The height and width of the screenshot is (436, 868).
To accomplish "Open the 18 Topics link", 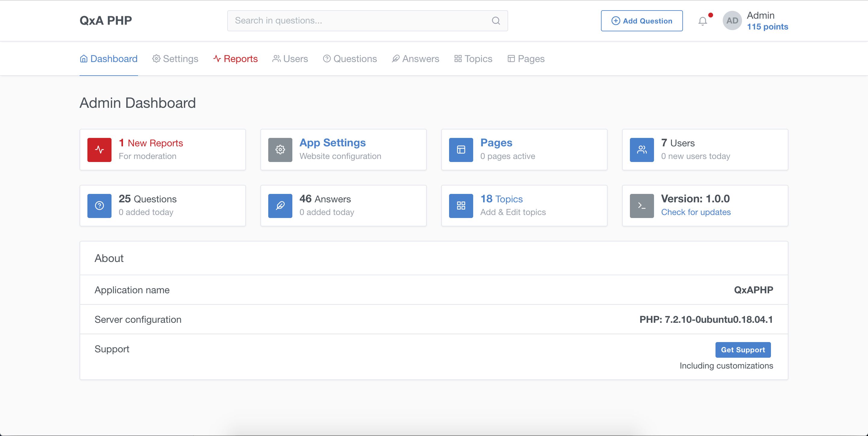I will coord(502,199).
